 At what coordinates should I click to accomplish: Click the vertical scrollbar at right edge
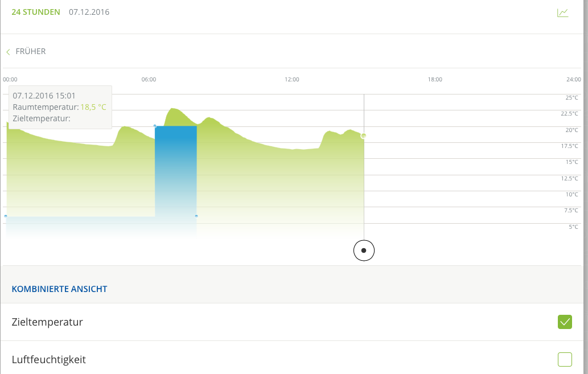point(586,187)
